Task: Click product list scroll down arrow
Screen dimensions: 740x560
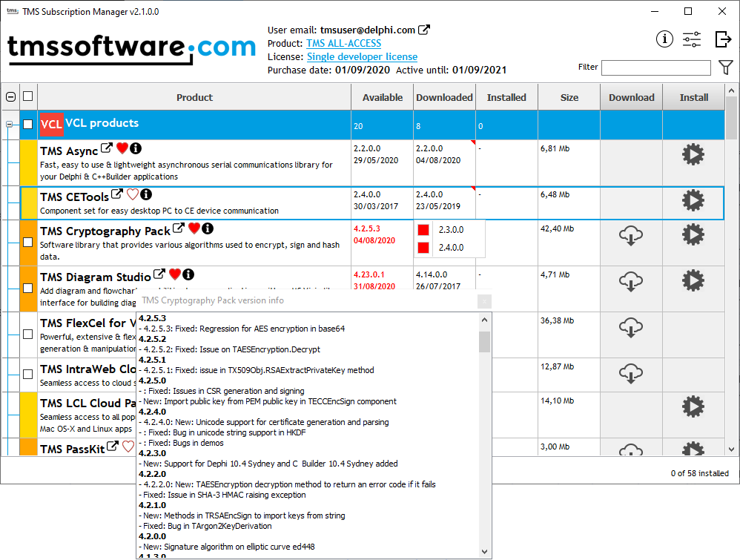Action: pos(731,449)
